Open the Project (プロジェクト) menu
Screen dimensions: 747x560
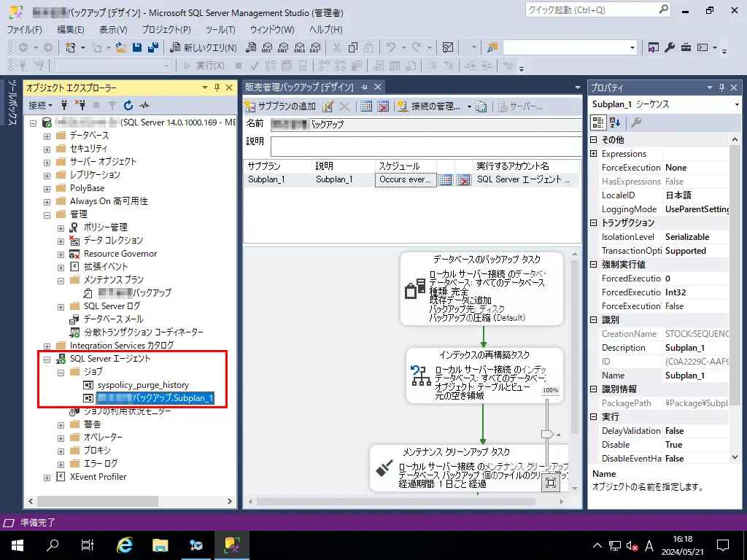coord(166,29)
